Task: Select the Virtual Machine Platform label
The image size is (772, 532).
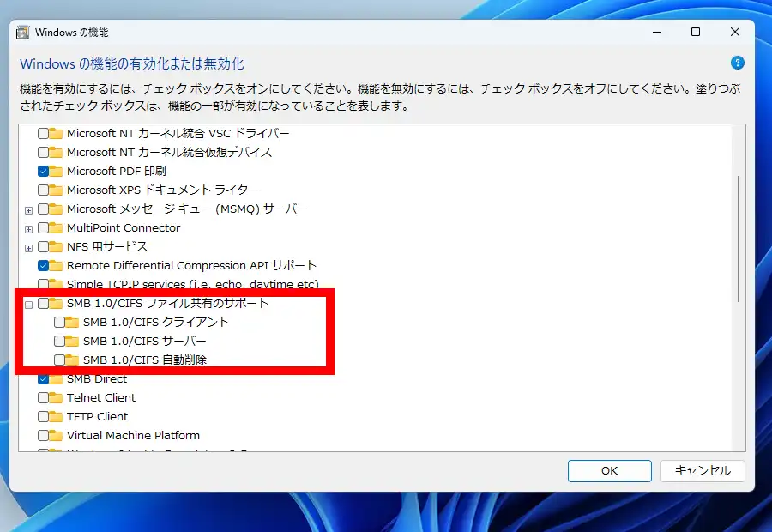Action: point(134,435)
